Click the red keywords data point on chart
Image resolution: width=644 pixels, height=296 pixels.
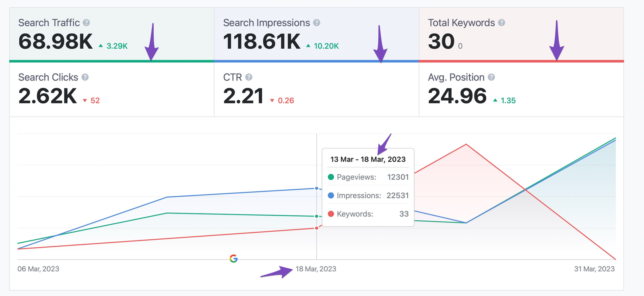coord(317,228)
